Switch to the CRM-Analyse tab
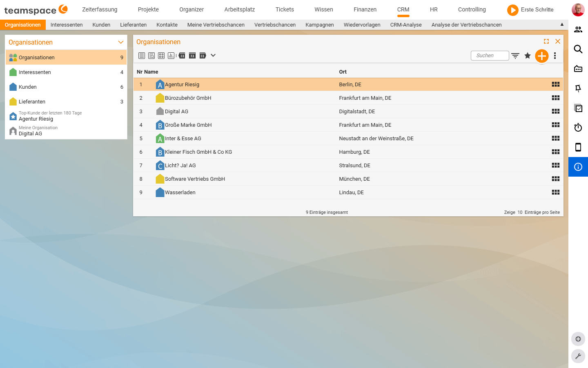Viewport: 588px width, 368px height. tap(406, 25)
